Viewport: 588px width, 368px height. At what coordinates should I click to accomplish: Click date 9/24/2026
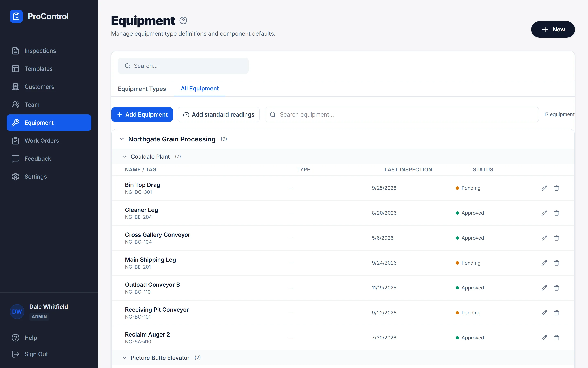pyautogui.click(x=384, y=263)
